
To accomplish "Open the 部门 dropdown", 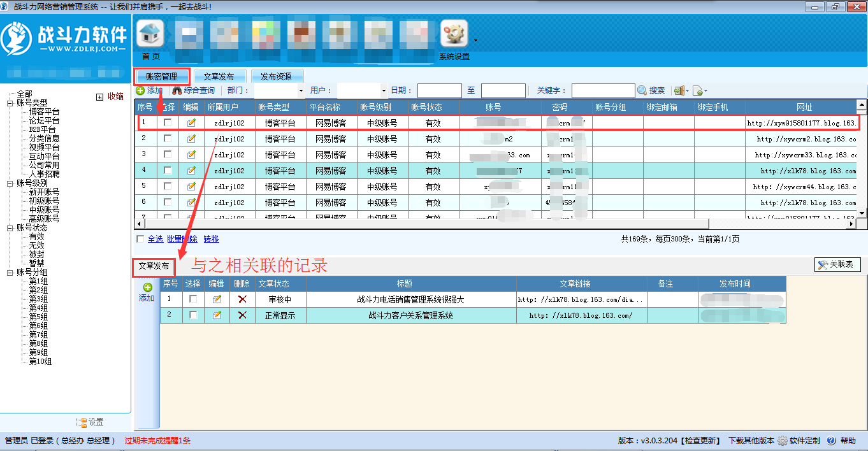I will pyautogui.click(x=300, y=90).
